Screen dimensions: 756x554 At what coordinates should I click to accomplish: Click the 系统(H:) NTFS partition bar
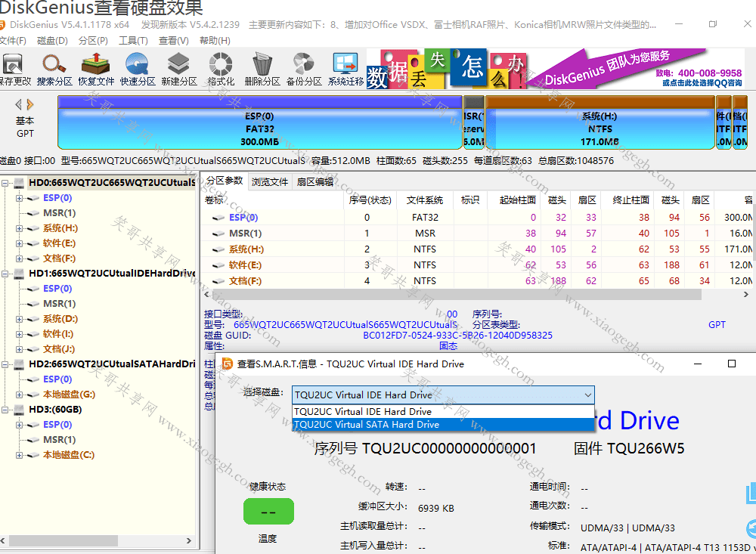(600, 122)
